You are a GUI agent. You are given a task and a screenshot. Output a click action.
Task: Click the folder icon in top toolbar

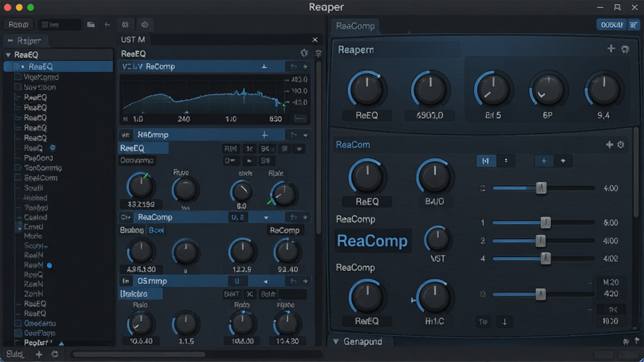coord(91,25)
